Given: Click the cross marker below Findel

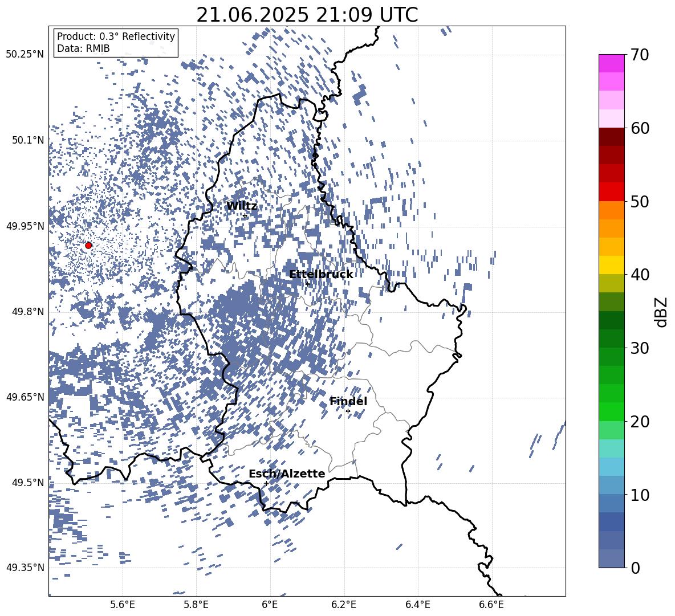Looking at the screenshot, I should click(348, 411).
